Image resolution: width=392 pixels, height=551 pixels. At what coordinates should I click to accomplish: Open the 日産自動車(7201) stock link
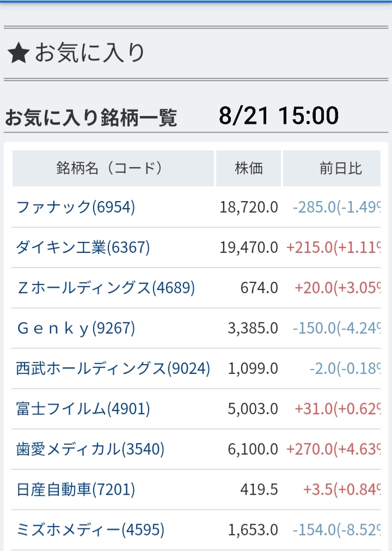(76, 489)
